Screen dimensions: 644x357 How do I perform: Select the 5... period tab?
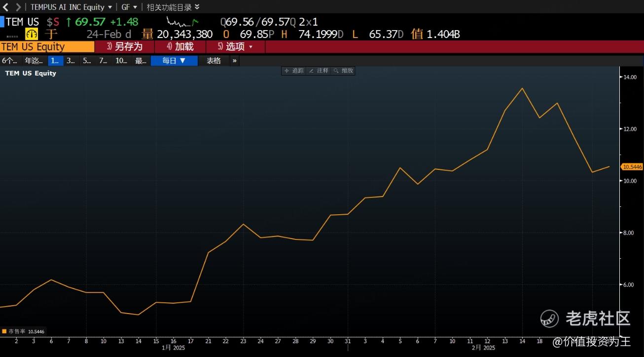pos(87,61)
